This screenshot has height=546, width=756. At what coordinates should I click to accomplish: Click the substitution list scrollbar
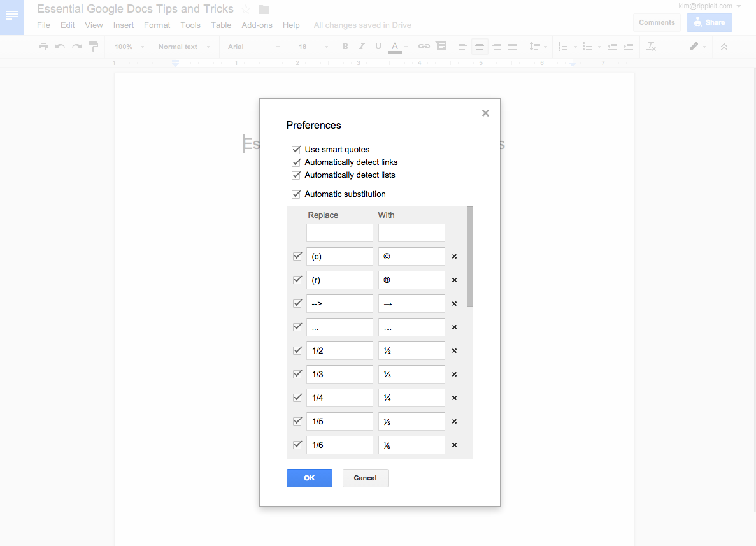469,257
